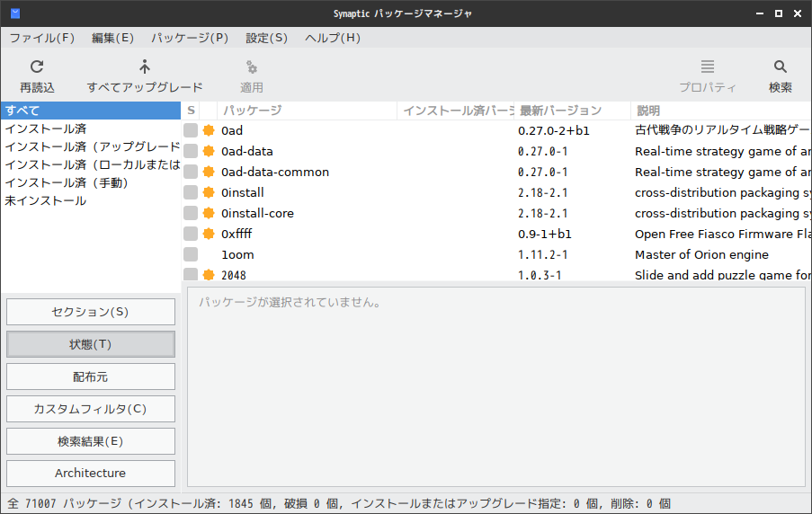Screen dimensions: 812x514
Task: Click the セクション(S) filter button
Action: click(91, 312)
